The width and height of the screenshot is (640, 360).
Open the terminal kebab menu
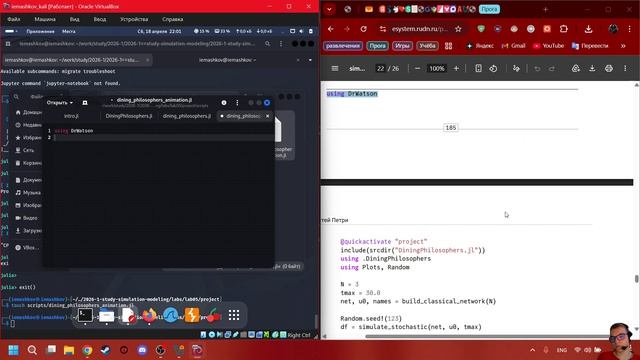click(x=281, y=44)
